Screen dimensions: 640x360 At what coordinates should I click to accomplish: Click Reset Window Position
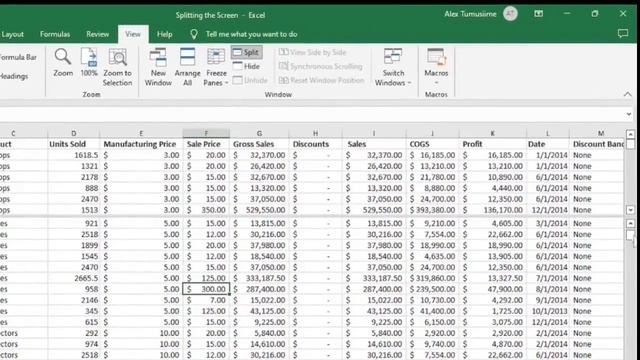point(322,80)
